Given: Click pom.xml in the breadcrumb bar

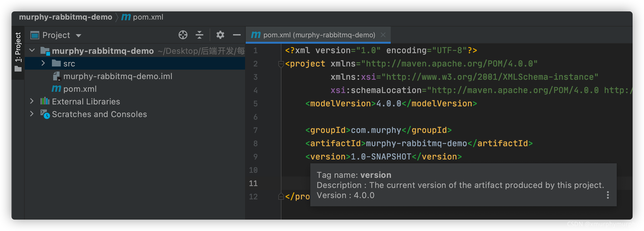Looking at the screenshot, I should [148, 17].
